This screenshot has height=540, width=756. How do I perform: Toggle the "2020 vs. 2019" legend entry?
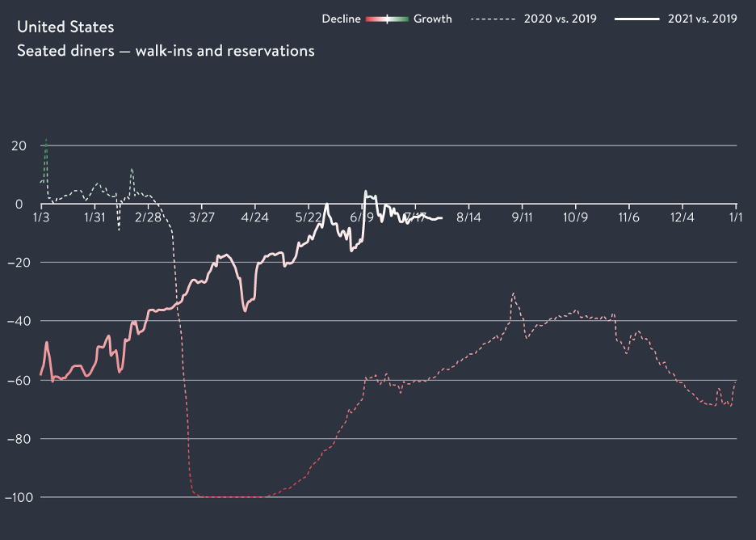coord(561,19)
